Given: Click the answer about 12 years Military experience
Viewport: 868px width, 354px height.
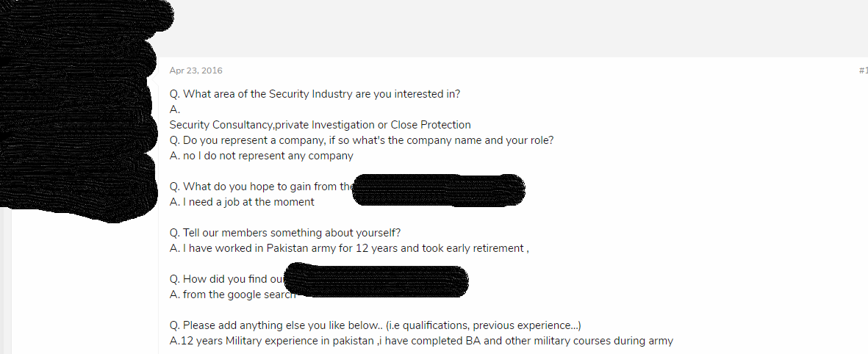Looking at the screenshot, I should point(421,341).
